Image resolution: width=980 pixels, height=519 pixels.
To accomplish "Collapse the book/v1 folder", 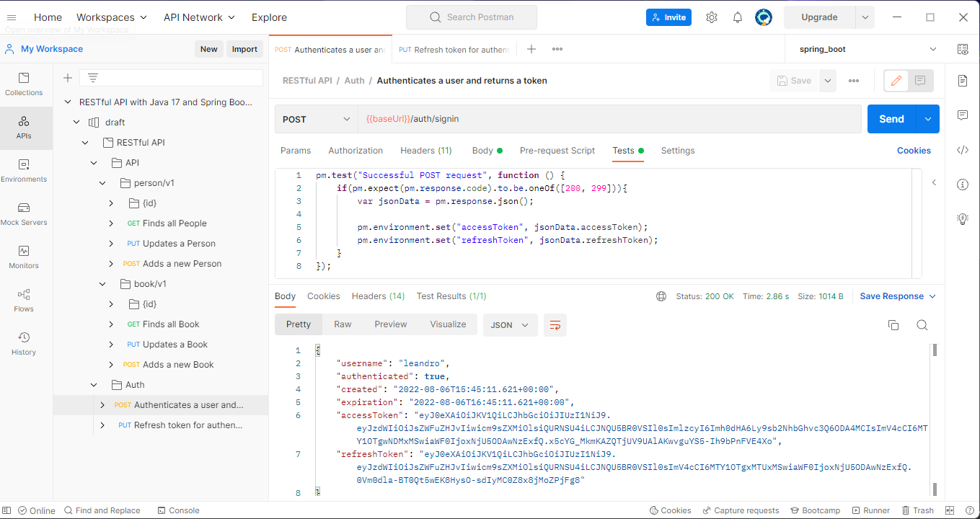I will pyautogui.click(x=103, y=284).
